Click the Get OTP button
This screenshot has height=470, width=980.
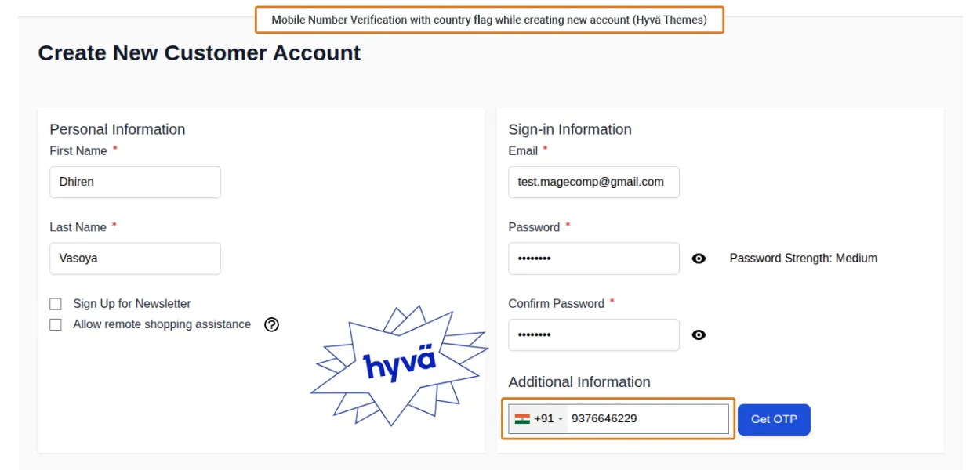[x=774, y=419]
